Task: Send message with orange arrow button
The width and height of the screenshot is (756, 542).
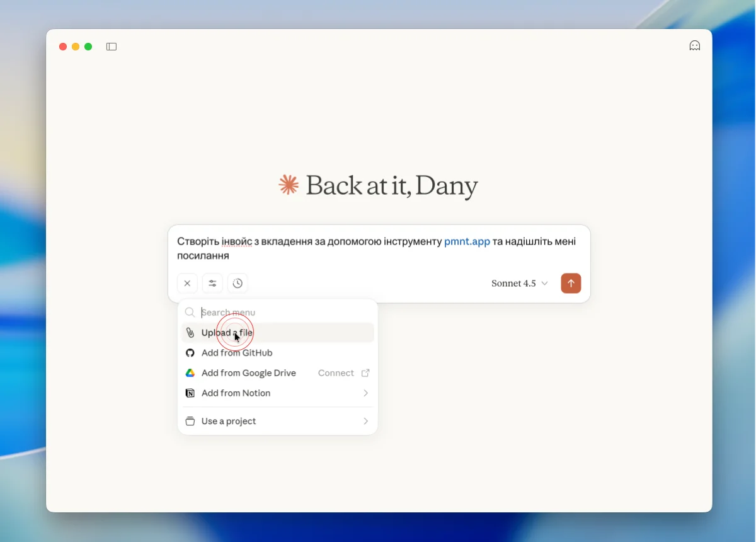Action: click(571, 284)
